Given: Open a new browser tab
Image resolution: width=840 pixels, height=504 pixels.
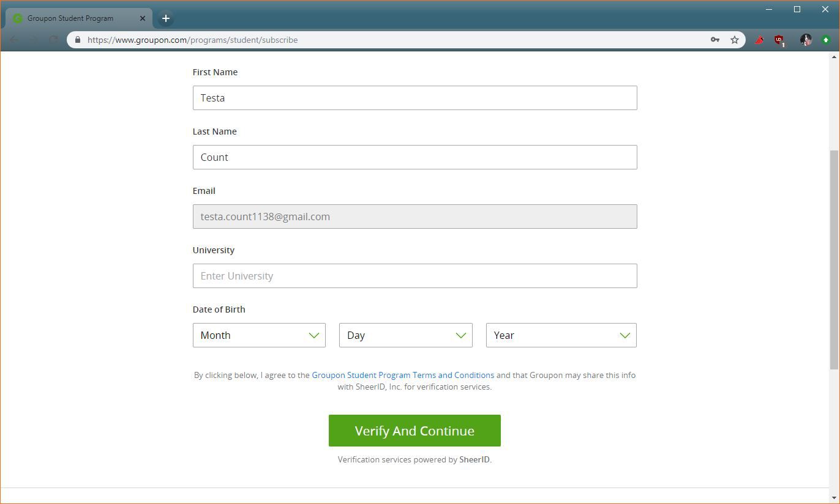Looking at the screenshot, I should tap(165, 18).
